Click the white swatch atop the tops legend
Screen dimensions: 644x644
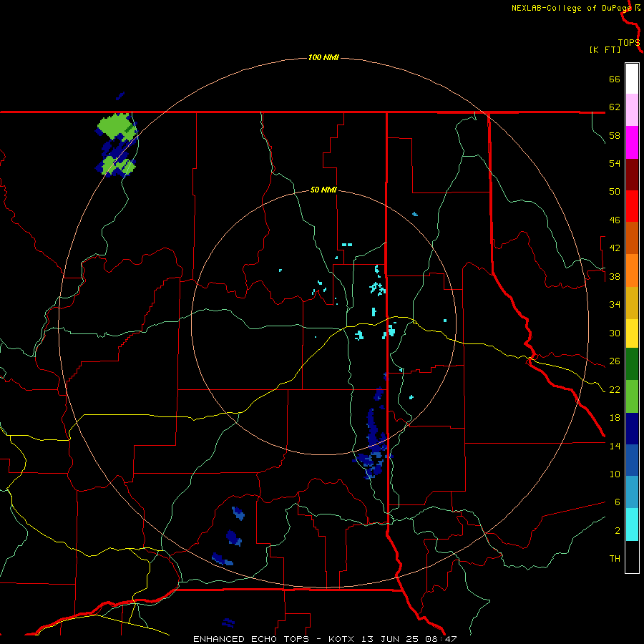632,79
